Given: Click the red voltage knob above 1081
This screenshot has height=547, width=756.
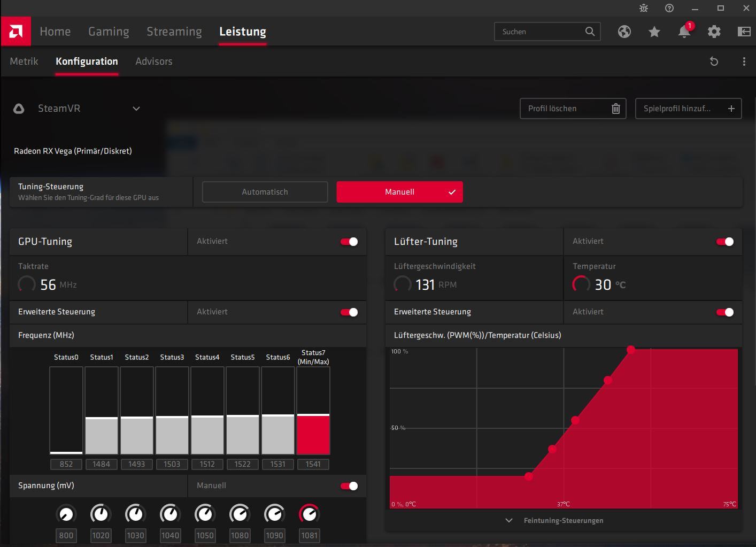Looking at the screenshot, I should [310, 514].
